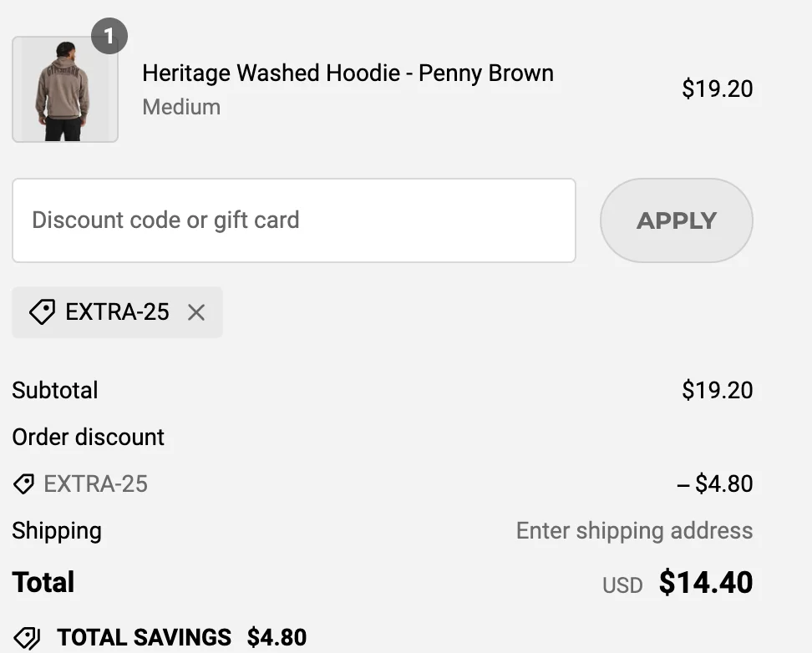Click the EXTRA-25 applied code chip label
Image resolution: width=812 pixels, height=653 pixels.
point(117,312)
